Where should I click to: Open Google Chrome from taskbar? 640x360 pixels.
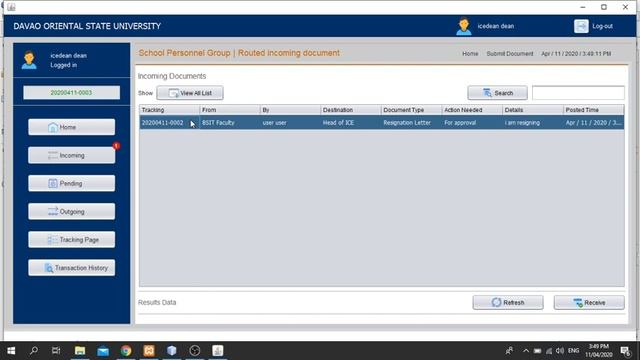[126, 351]
